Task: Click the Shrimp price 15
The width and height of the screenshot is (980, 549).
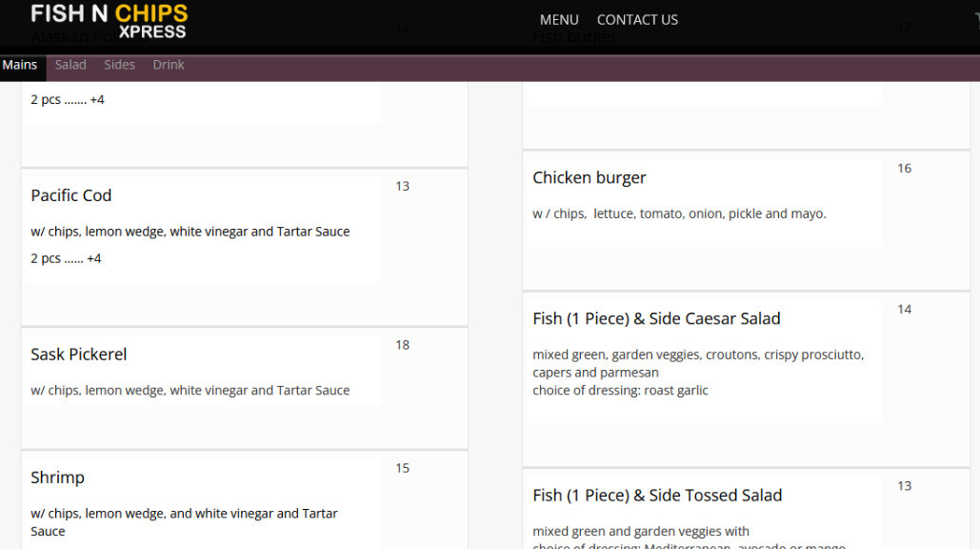Action: 403,468
